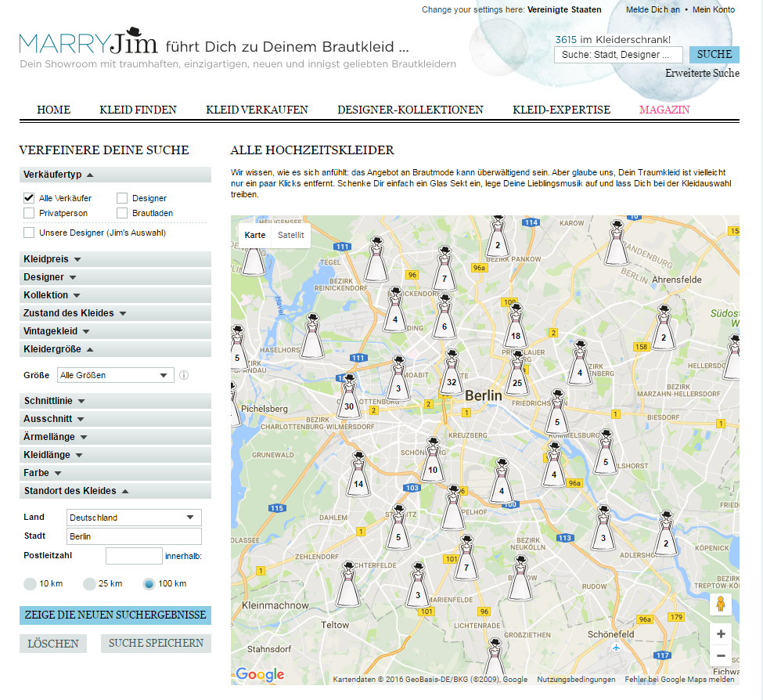Open the Land dropdown showing Deutschland

pos(134,518)
